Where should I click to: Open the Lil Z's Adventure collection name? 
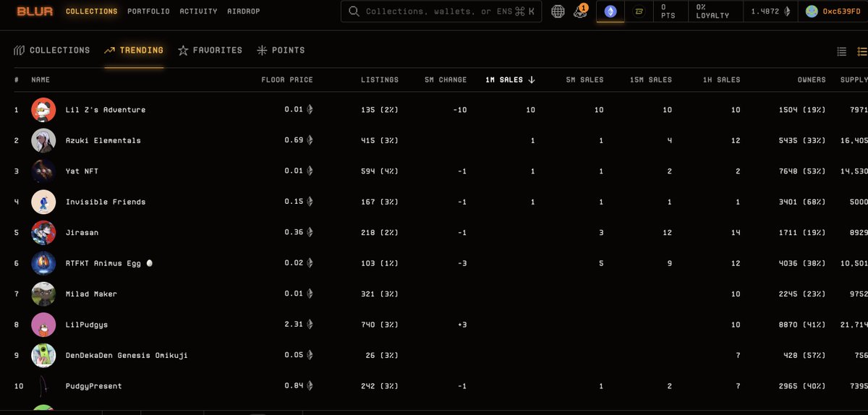(106, 110)
